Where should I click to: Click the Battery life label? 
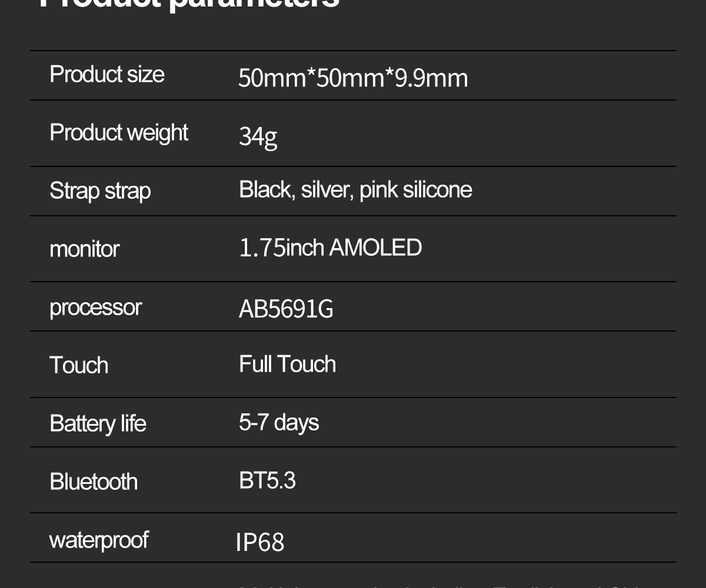tap(98, 424)
